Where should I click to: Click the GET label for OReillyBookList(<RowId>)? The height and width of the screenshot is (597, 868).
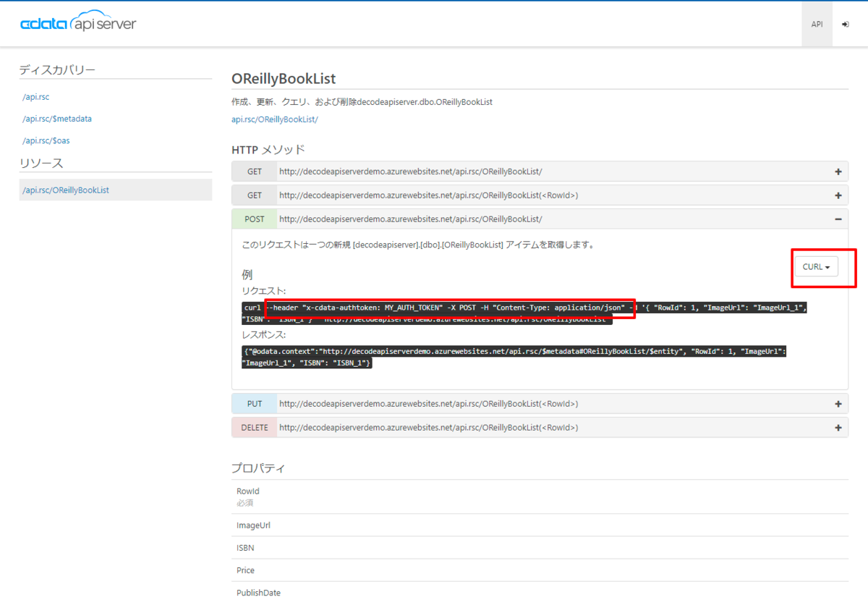coord(255,195)
